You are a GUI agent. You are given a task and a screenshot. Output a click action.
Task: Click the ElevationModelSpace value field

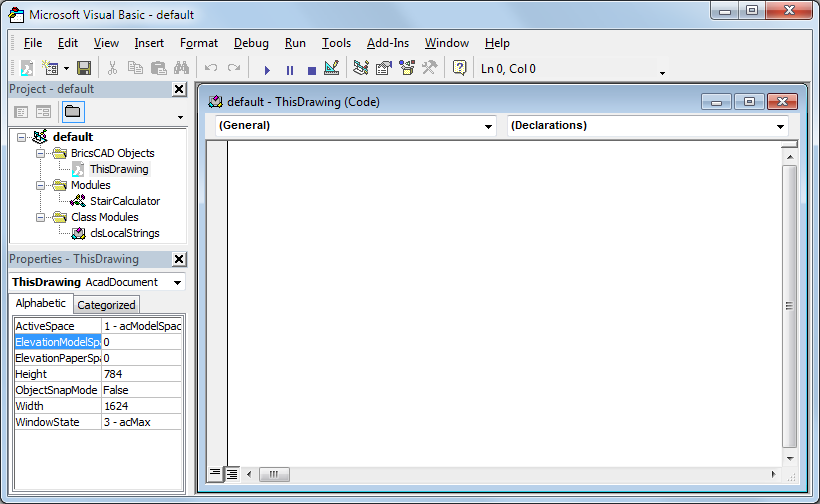point(142,342)
